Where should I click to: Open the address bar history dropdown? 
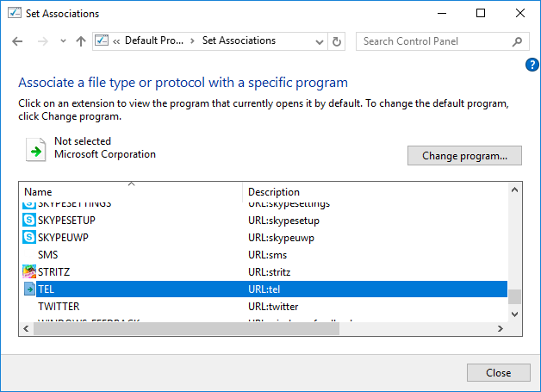pos(320,42)
